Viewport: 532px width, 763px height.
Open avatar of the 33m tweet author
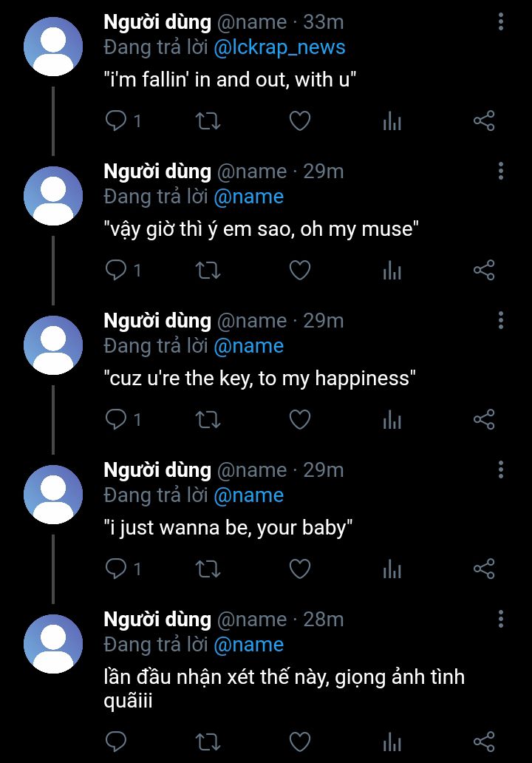coord(53,47)
